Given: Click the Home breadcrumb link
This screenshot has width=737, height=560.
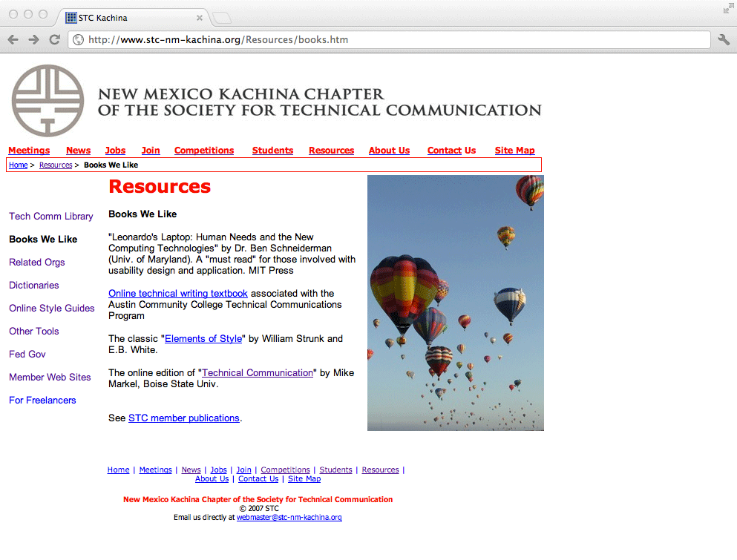Looking at the screenshot, I should pos(19,165).
